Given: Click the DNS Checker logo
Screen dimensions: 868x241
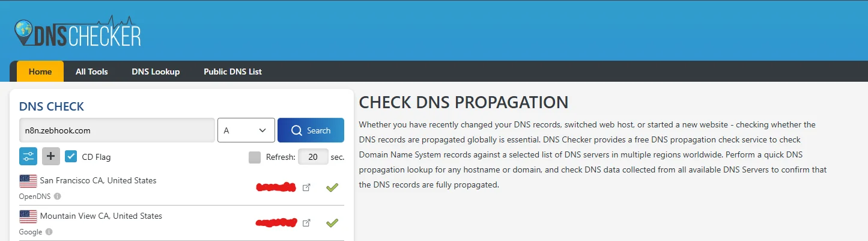Looking at the screenshot, I should (x=77, y=34).
